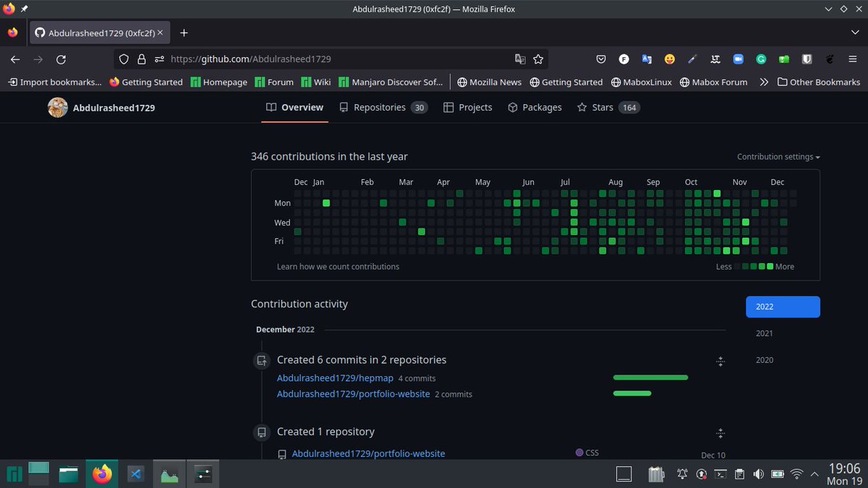
Task: Open the Stars tab
Action: (608, 107)
